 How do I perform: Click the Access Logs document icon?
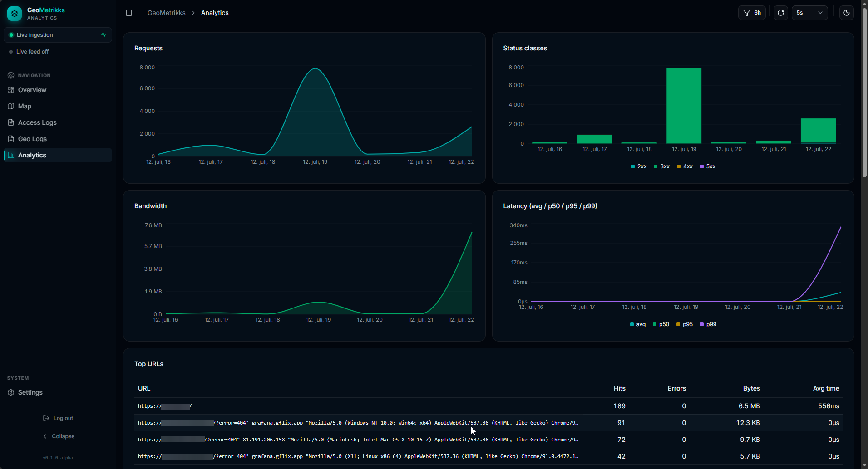[11, 122]
